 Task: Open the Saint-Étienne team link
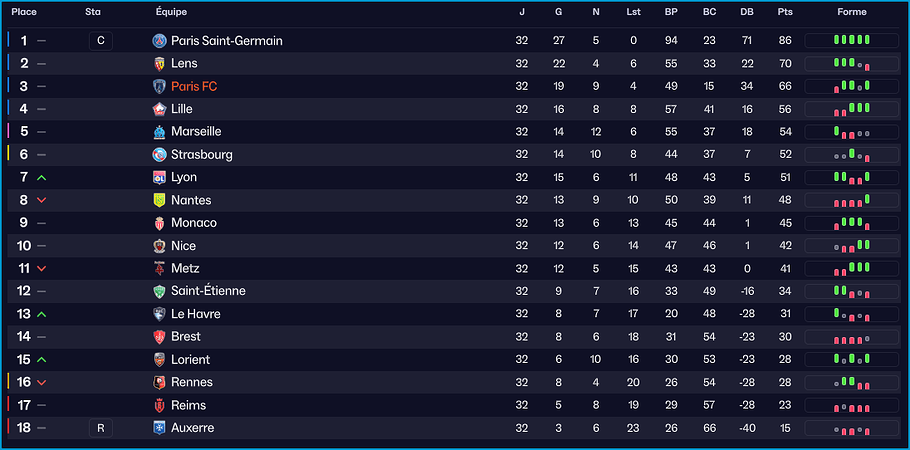tap(208, 291)
